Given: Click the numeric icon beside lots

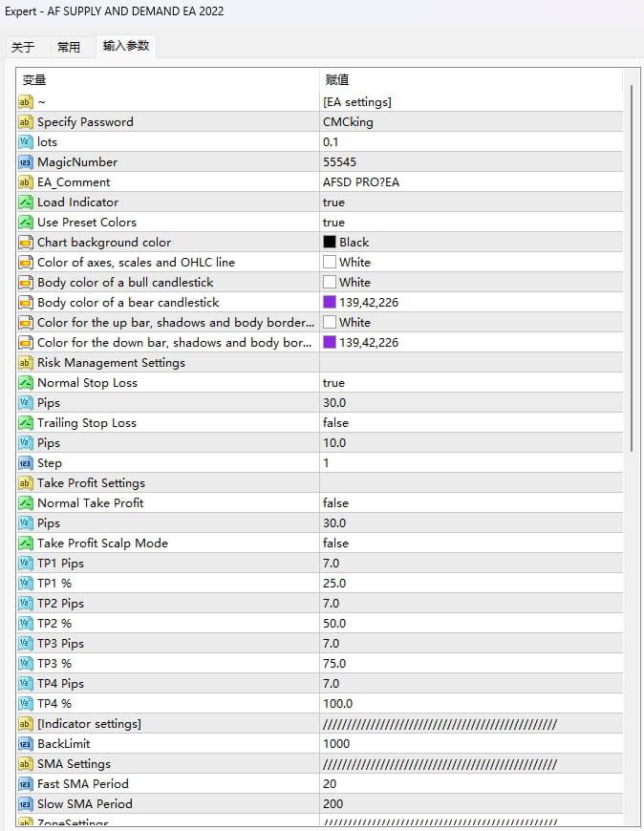Looking at the screenshot, I should [x=26, y=142].
